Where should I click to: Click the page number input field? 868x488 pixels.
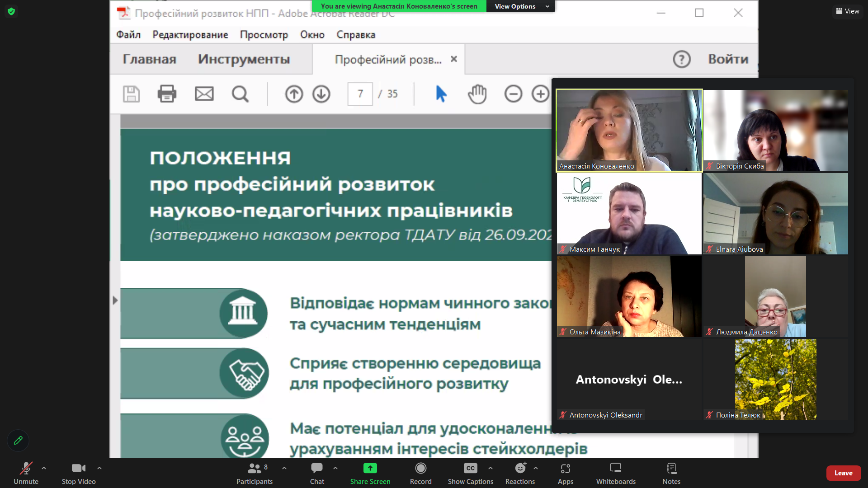pos(360,94)
